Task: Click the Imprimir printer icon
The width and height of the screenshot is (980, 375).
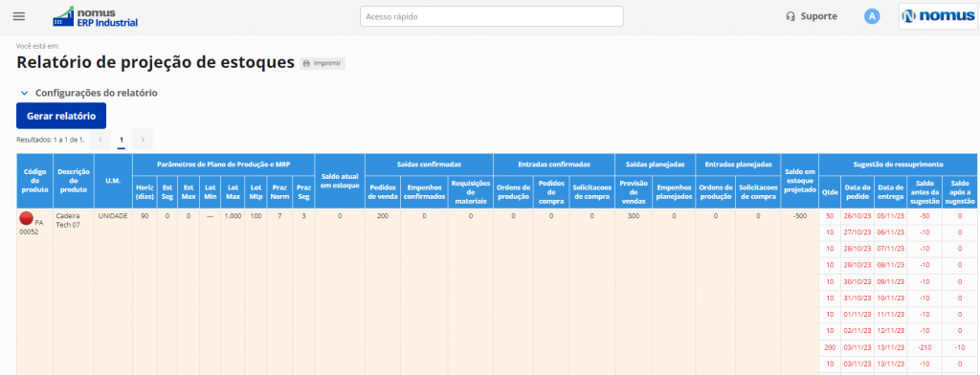Action: [x=306, y=63]
